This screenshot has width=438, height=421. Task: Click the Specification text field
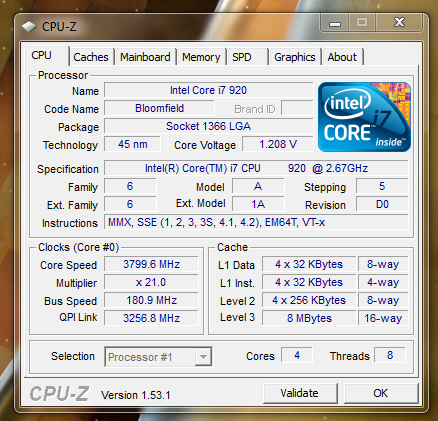point(256,168)
